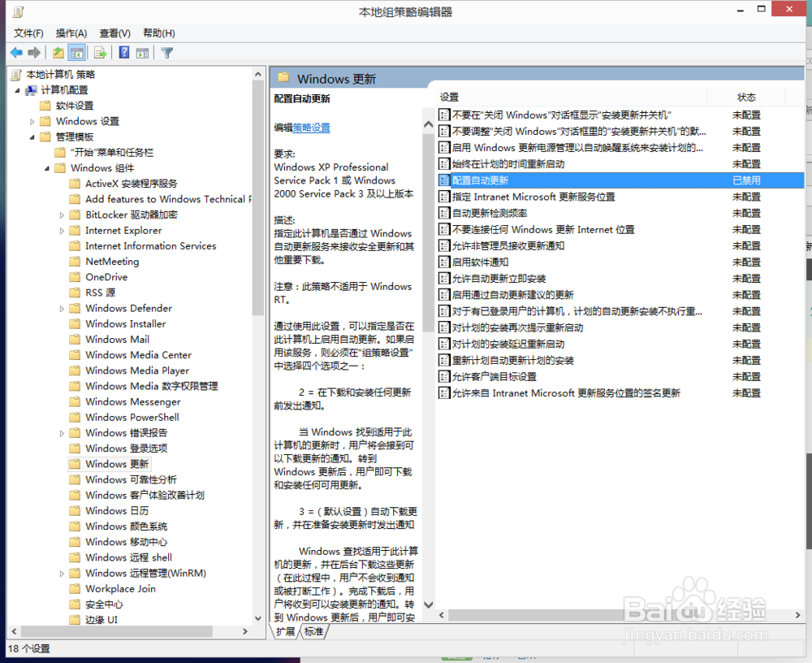Click the folder icon beside Windows PowerShell
812x663 pixels.
coord(75,418)
